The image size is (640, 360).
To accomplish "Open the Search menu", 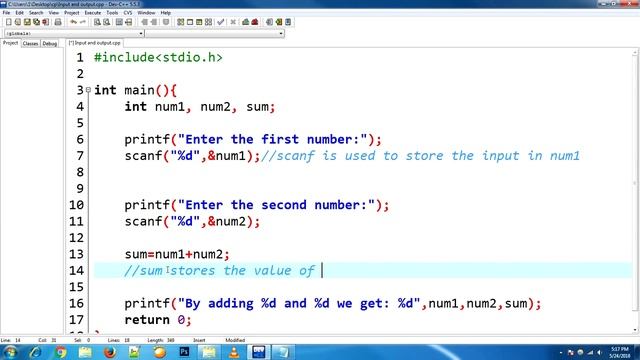I will 36,13.
